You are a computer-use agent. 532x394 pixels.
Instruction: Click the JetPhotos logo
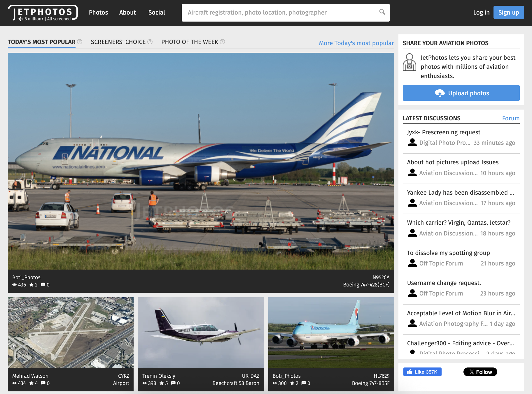coord(43,13)
